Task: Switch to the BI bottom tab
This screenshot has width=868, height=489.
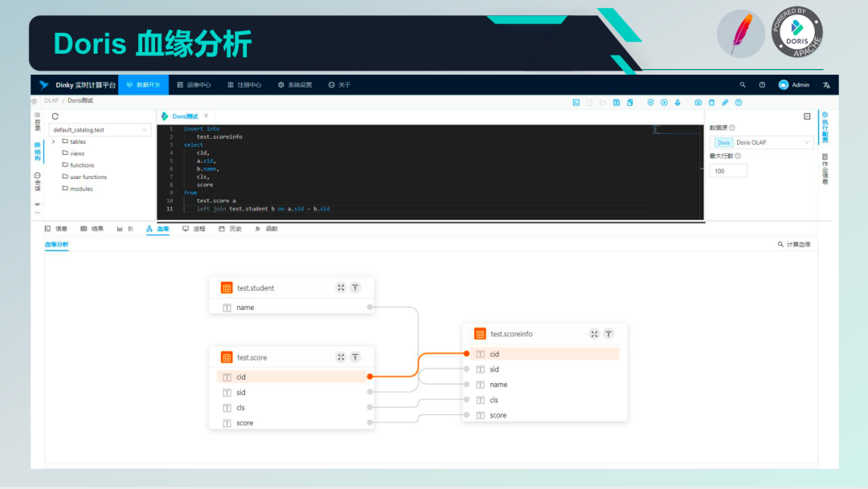Action: click(x=125, y=229)
